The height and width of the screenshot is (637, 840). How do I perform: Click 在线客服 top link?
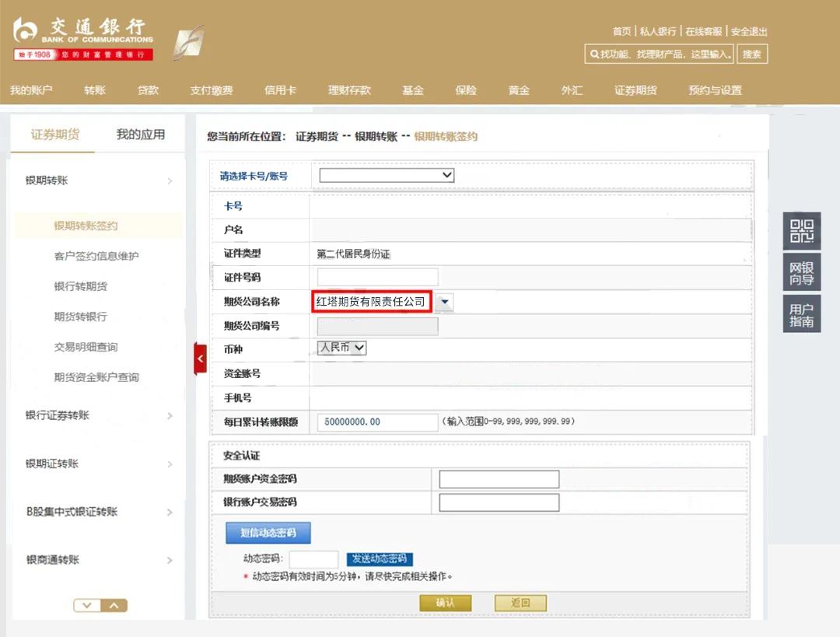coord(704,32)
